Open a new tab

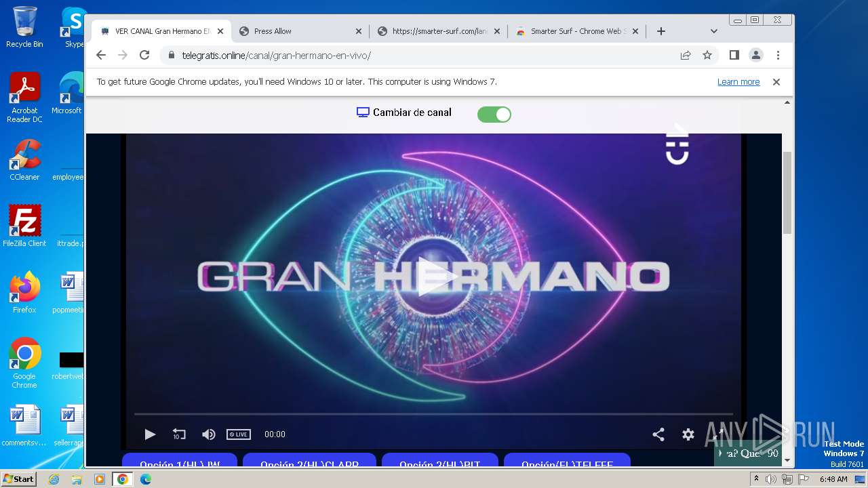click(x=661, y=31)
